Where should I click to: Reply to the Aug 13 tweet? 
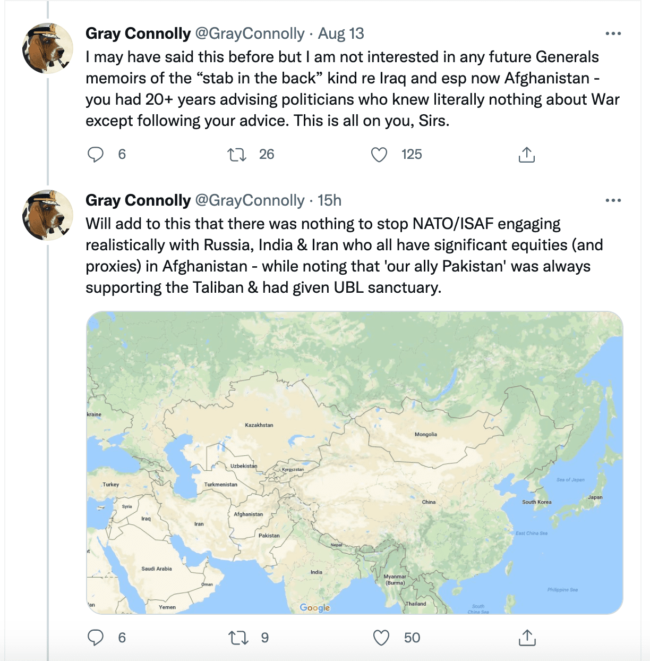pyautogui.click(x=96, y=154)
